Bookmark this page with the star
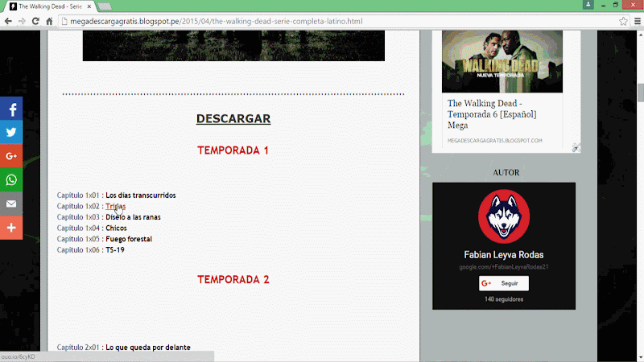Screen dimensions: 644x362 tap(623, 21)
